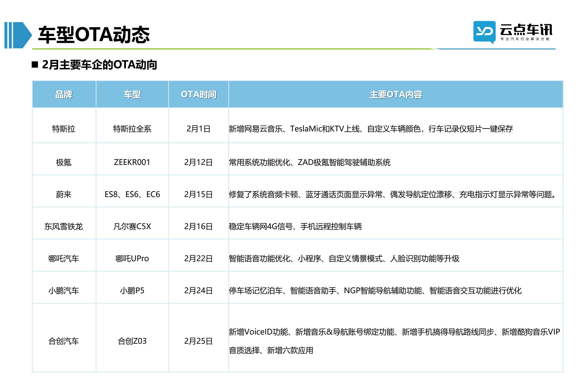Select the 蔚来 brand cell
Screen dimensions: 588x392
(64, 191)
